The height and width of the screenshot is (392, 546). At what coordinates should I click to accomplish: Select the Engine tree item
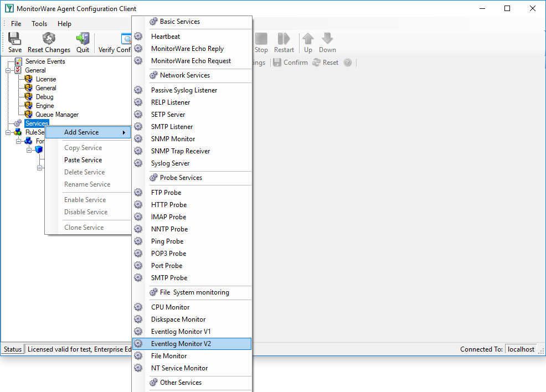tap(44, 106)
